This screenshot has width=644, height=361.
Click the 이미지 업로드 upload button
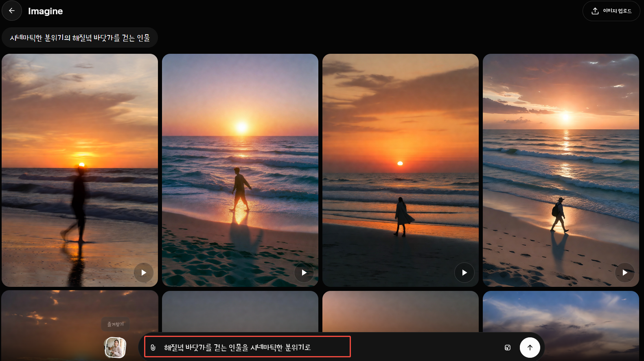click(611, 11)
